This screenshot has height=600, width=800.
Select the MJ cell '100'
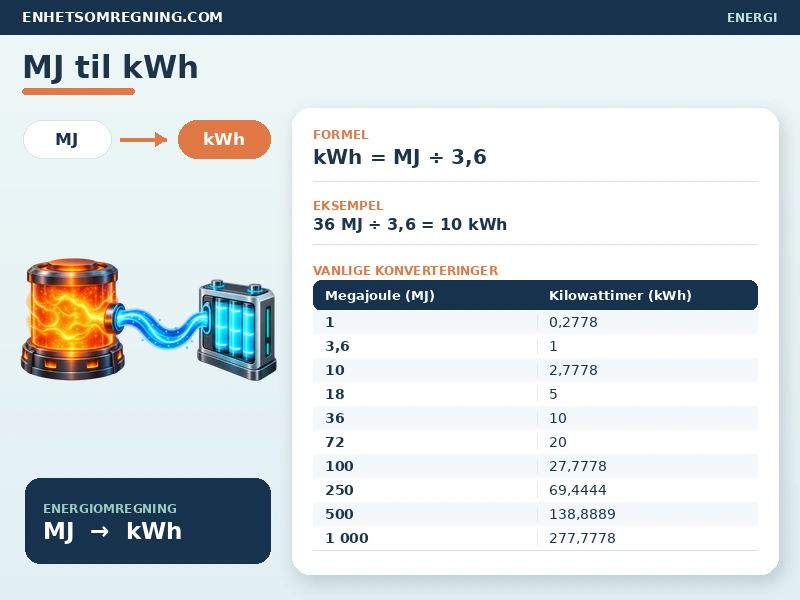[339, 466]
